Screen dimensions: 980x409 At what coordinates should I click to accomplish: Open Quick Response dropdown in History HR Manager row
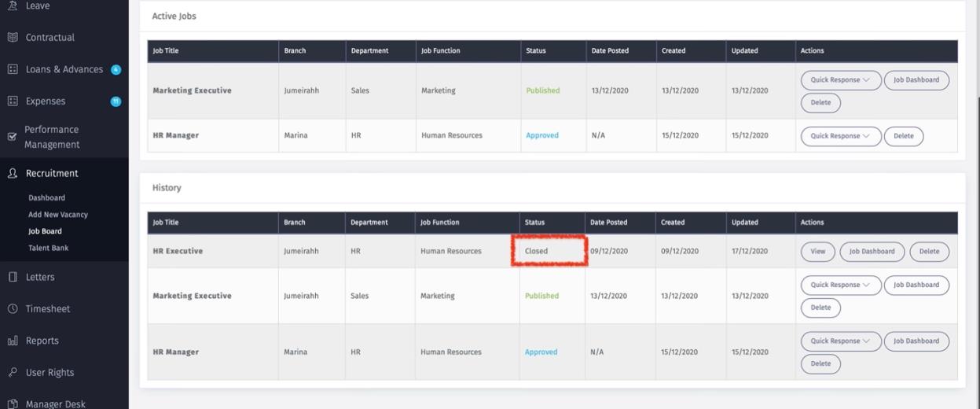pos(840,341)
